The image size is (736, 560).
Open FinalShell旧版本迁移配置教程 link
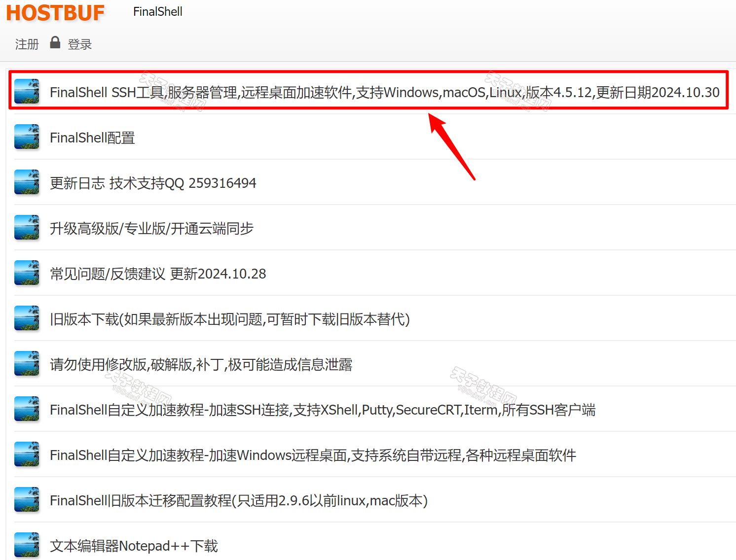tap(239, 500)
